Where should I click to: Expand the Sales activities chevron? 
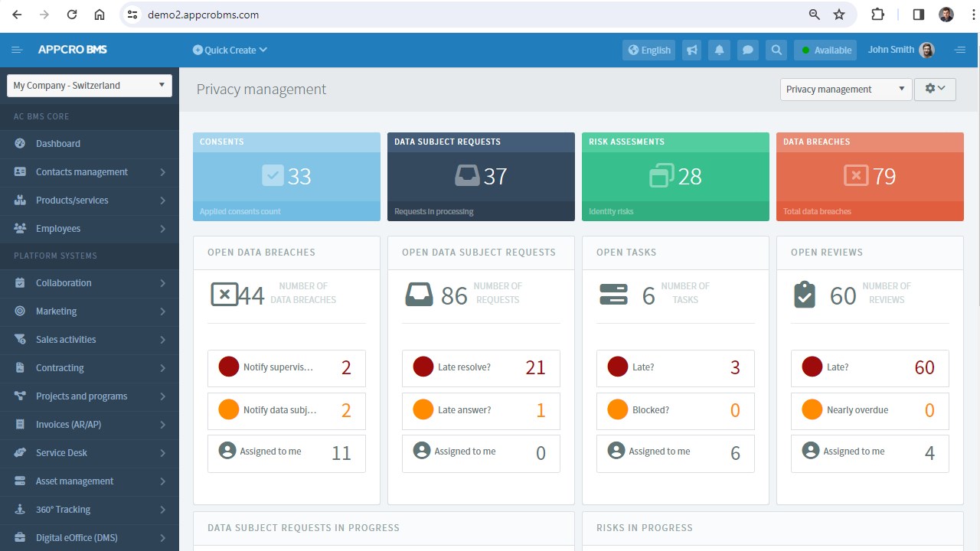point(163,340)
